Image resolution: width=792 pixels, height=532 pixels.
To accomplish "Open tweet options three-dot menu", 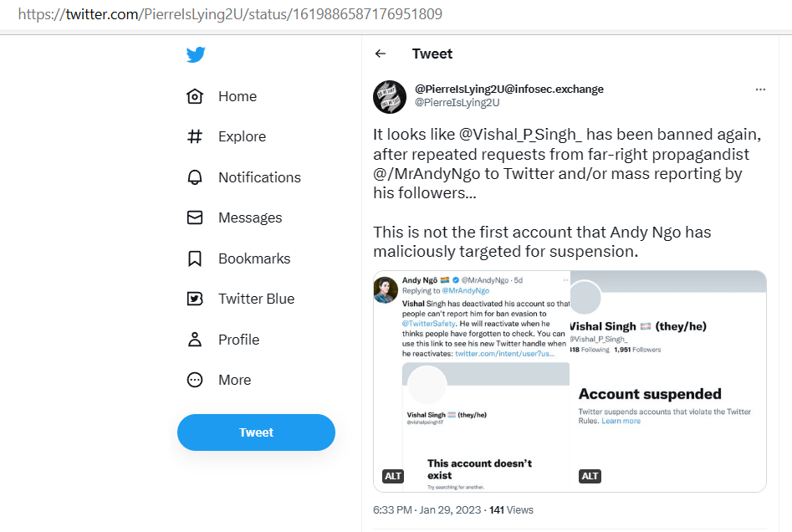I will click(760, 90).
